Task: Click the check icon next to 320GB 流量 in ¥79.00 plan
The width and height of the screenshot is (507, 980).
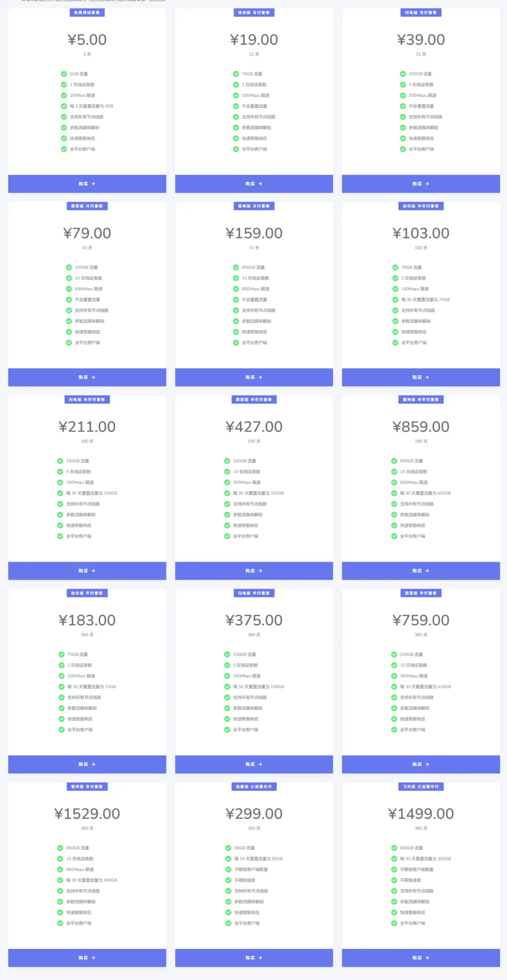Action: [69, 267]
